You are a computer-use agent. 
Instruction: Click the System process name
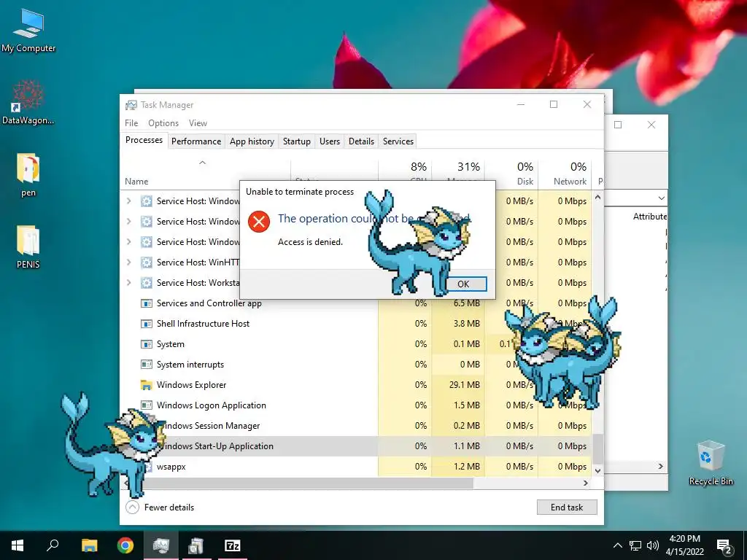[x=171, y=344]
